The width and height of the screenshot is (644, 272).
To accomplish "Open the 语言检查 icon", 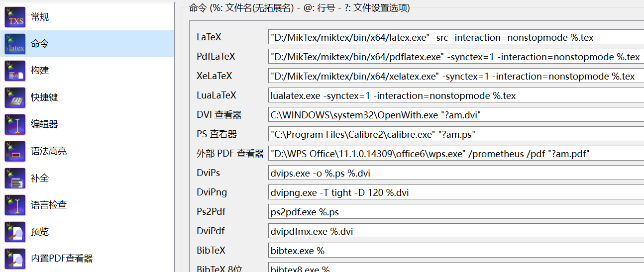I will [x=15, y=205].
